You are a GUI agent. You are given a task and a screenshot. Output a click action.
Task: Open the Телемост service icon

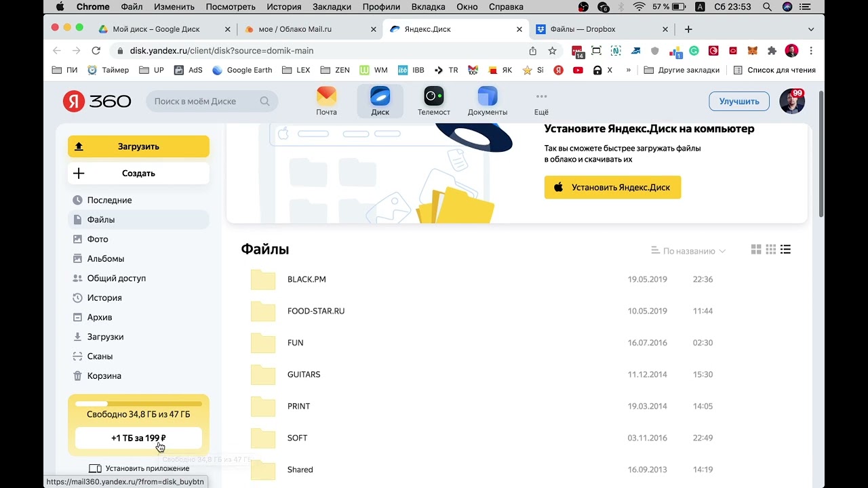point(434,101)
